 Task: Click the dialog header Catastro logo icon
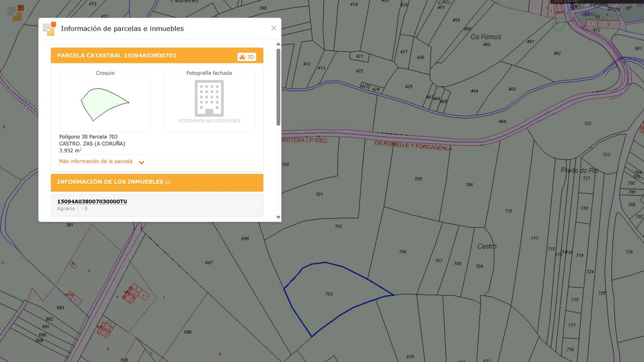point(49,28)
